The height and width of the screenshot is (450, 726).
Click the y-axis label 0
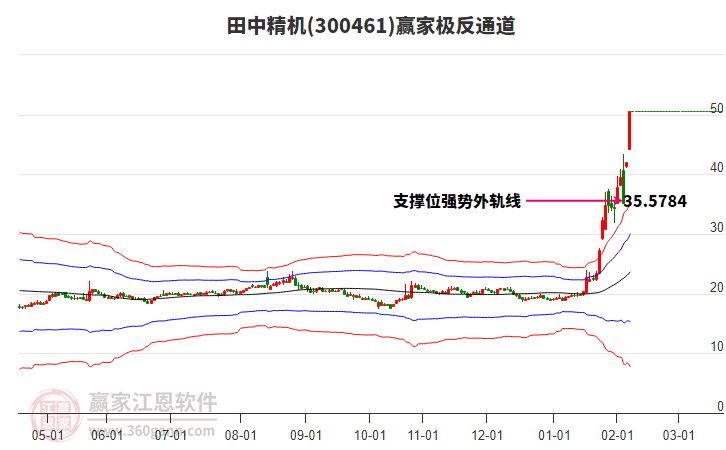pyautogui.click(x=720, y=406)
